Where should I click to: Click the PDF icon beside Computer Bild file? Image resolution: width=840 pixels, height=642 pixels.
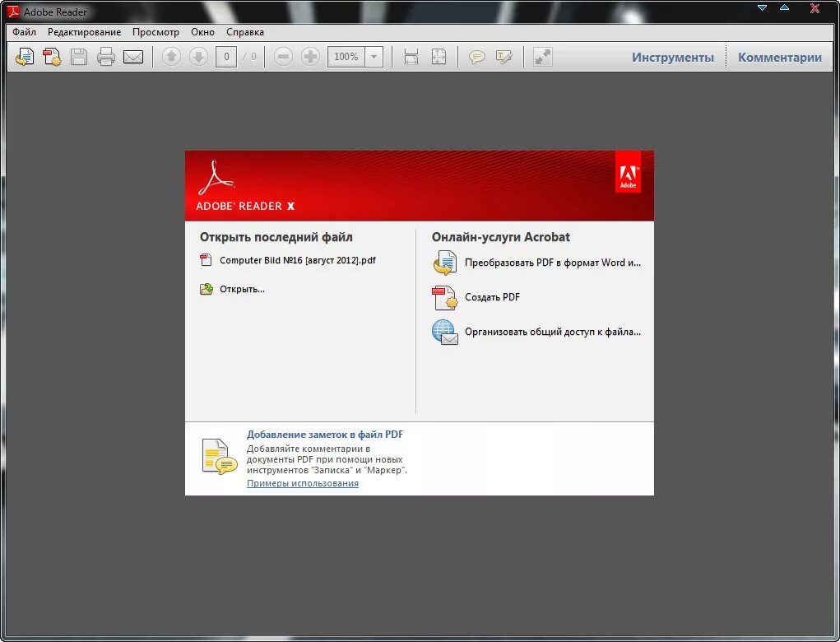(206, 260)
